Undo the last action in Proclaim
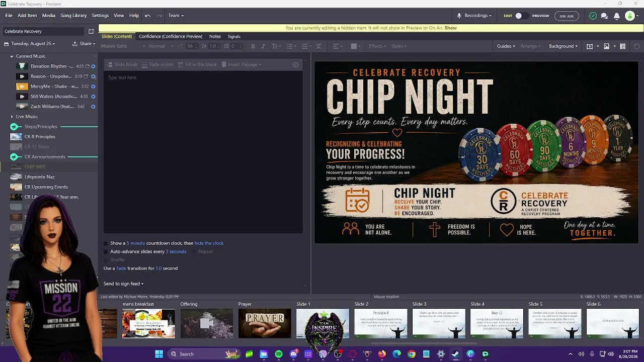 pyautogui.click(x=147, y=16)
